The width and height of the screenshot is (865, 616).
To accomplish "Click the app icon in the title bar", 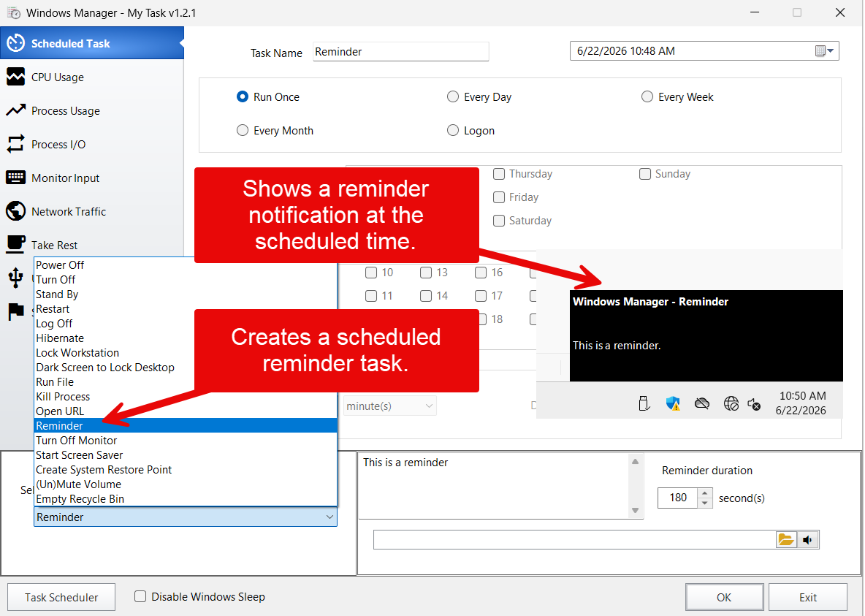I will (14, 12).
